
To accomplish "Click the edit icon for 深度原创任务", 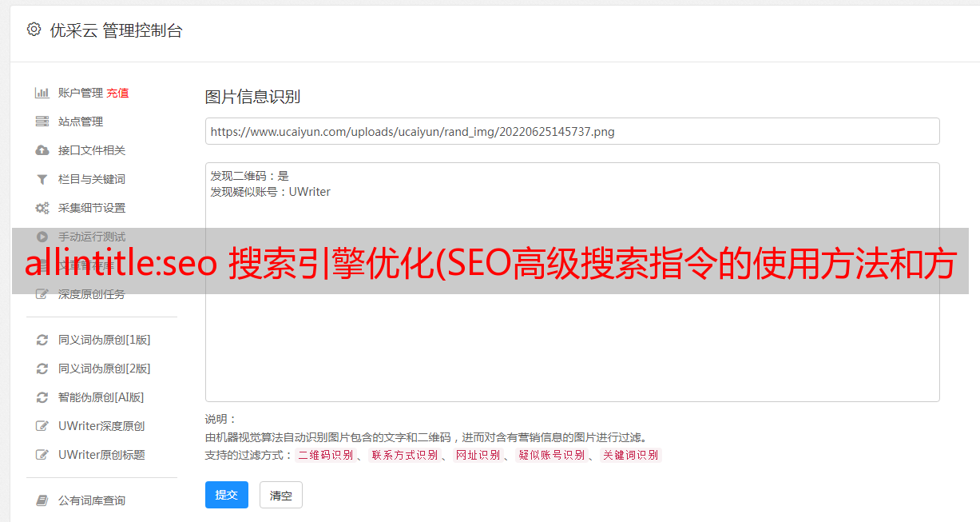I will coord(42,294).
